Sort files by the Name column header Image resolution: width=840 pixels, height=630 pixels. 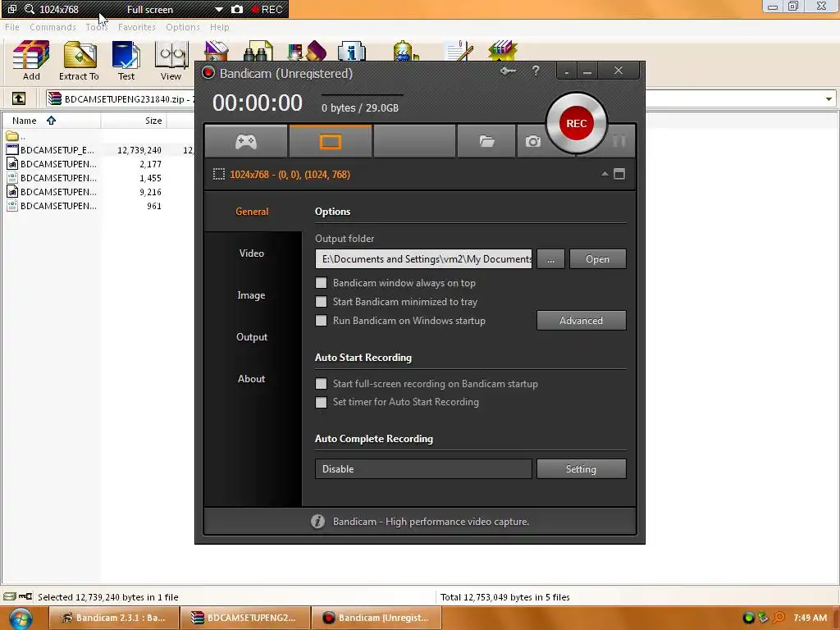(x=52, y=121)
